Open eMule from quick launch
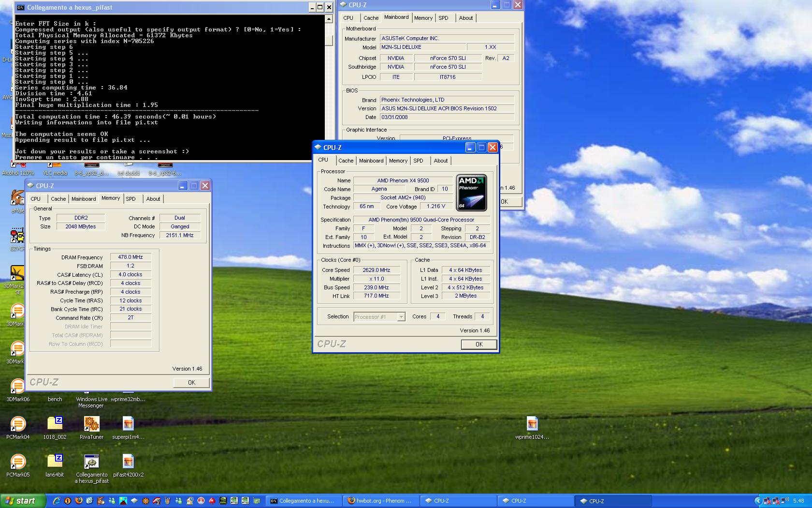 [x=101, y=501]
